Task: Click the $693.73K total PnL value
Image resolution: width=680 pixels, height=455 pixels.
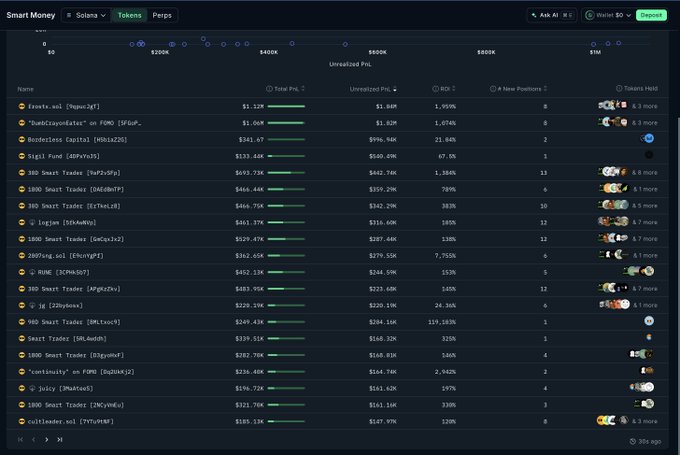Action: coord(249,173)
